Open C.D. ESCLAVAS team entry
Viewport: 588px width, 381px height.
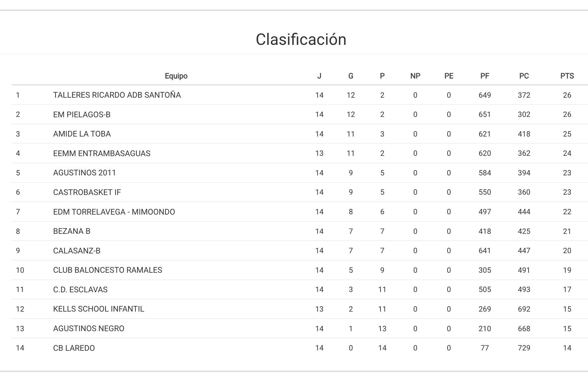point(80,290)
